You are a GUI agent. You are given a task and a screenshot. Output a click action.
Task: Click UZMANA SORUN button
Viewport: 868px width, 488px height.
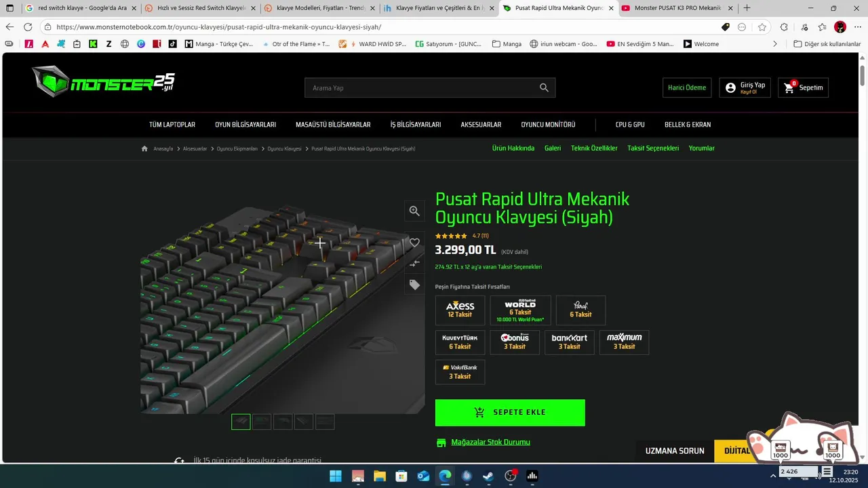pos(675,451)
